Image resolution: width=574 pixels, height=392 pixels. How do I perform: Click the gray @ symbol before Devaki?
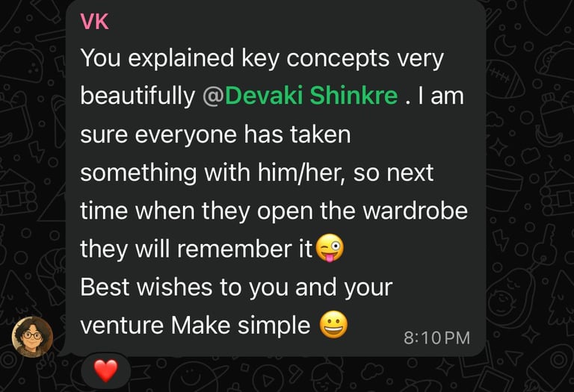pyautogui.click(x=213, y=96)
